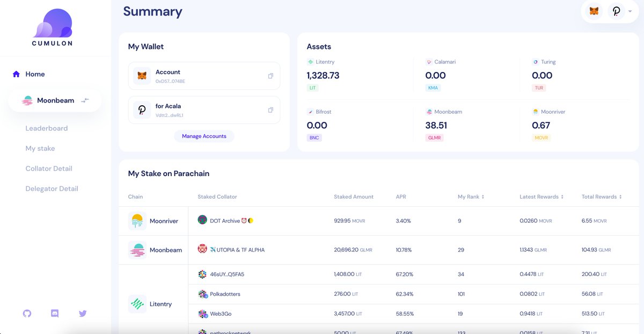
Task: Toggle sorting on the My Rank column
Action: click(x=482, y=197)
